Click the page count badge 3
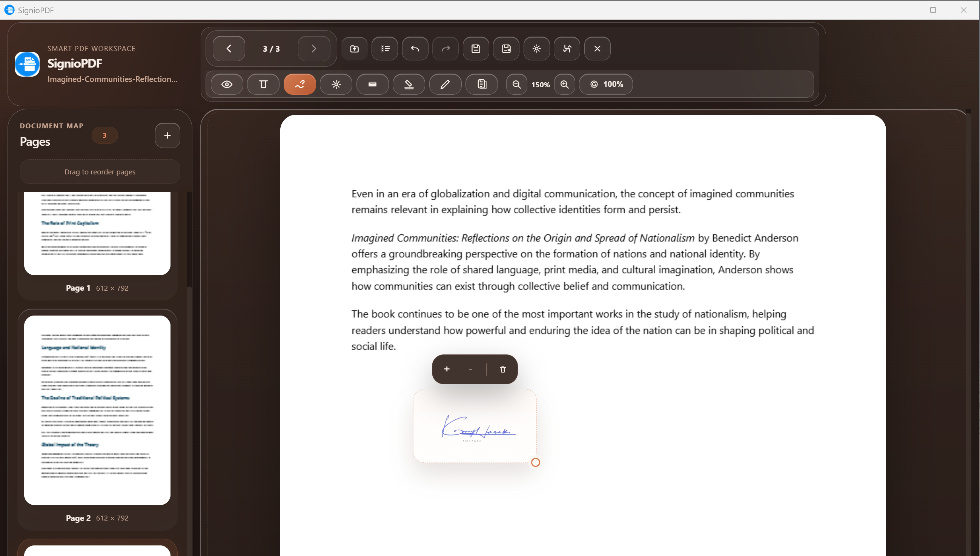The height and width of the screenshot is (556, 980). [x=104, y=135]
